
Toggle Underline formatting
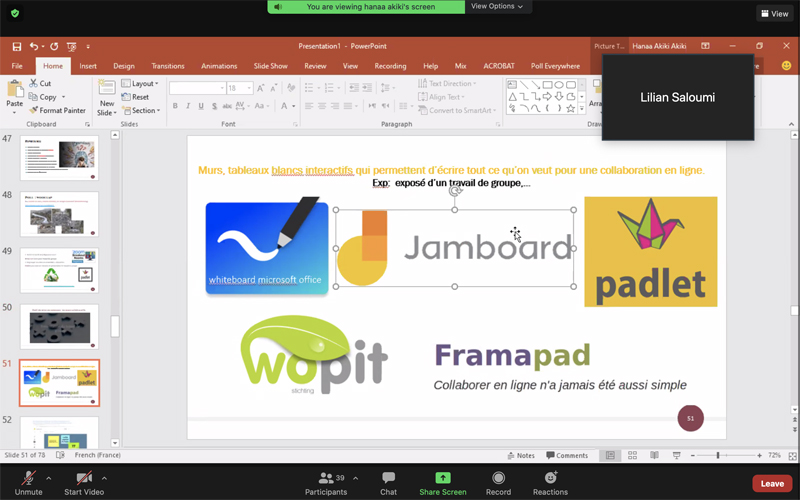pyautogui.click(x=201, y=106)
